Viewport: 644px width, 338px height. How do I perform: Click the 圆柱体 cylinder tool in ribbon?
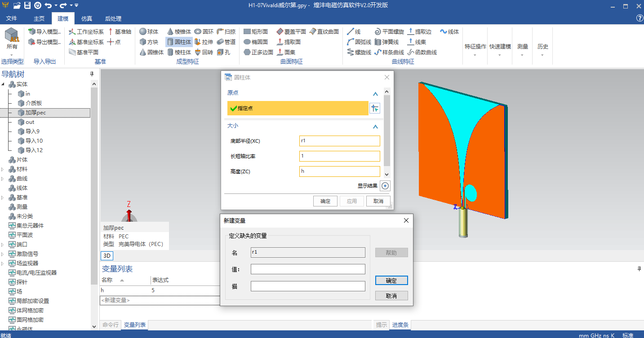pos(179,42)
